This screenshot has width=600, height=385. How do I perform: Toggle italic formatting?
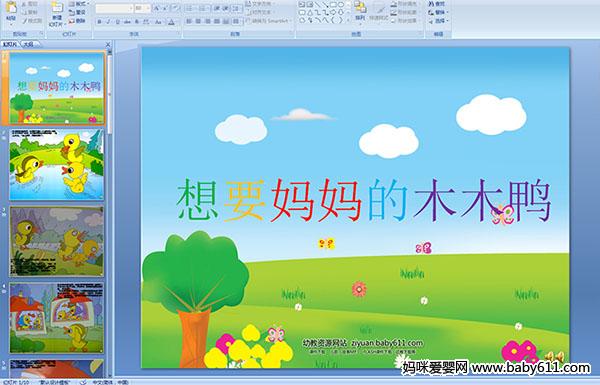[x=108, y=22]
